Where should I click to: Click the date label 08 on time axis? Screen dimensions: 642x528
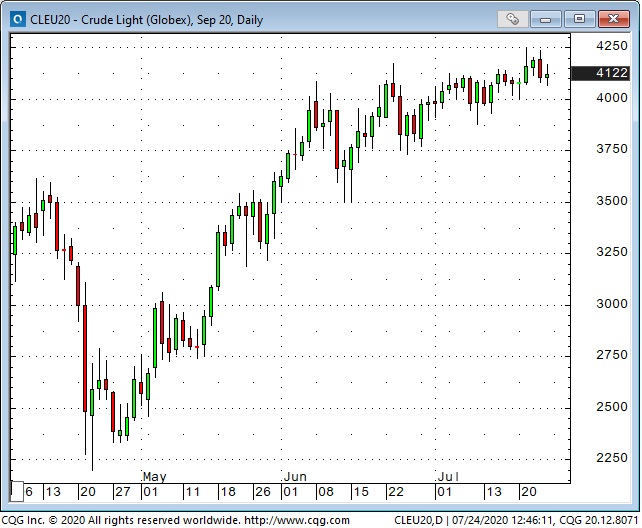click(326, 492)
